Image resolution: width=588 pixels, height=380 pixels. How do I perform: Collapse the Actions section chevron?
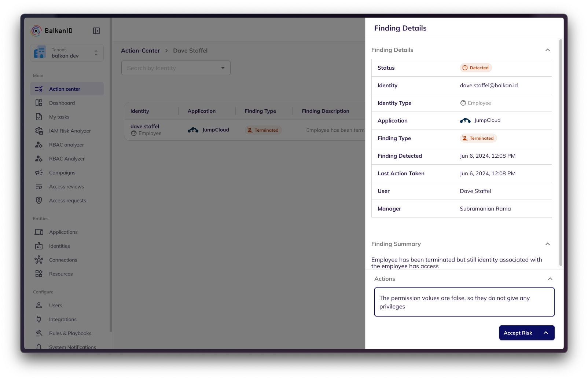pyautogui.click(x=550, y=279)
